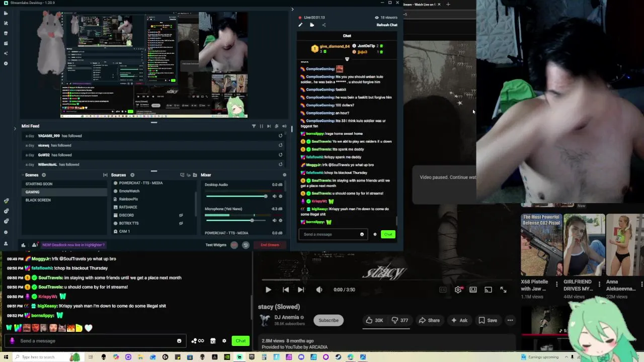Like the video with 30K likes
Viewport: 644px width, 362px height.
(x=374, y=320)
